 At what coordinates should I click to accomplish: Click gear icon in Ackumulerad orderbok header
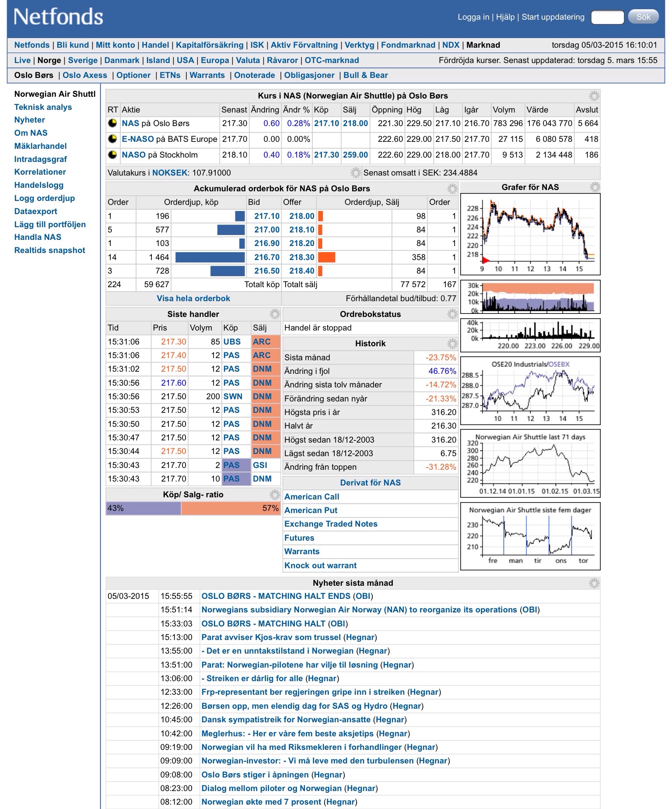click(452, 189)
